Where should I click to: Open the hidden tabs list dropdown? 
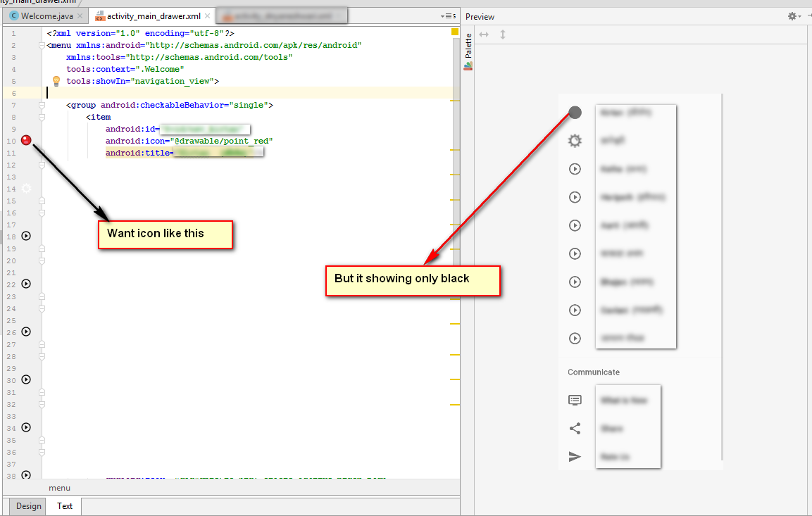pyautogui.click(x=447, y=15)
